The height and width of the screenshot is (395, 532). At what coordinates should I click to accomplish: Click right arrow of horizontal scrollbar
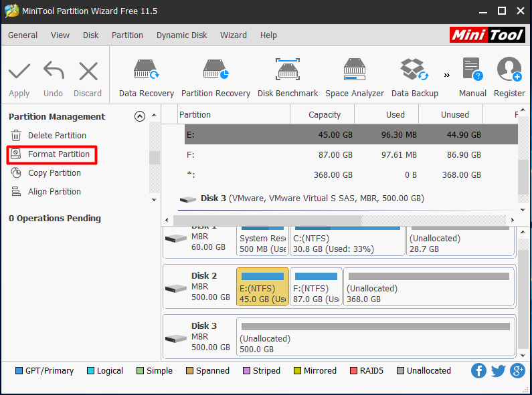point(513,220)
